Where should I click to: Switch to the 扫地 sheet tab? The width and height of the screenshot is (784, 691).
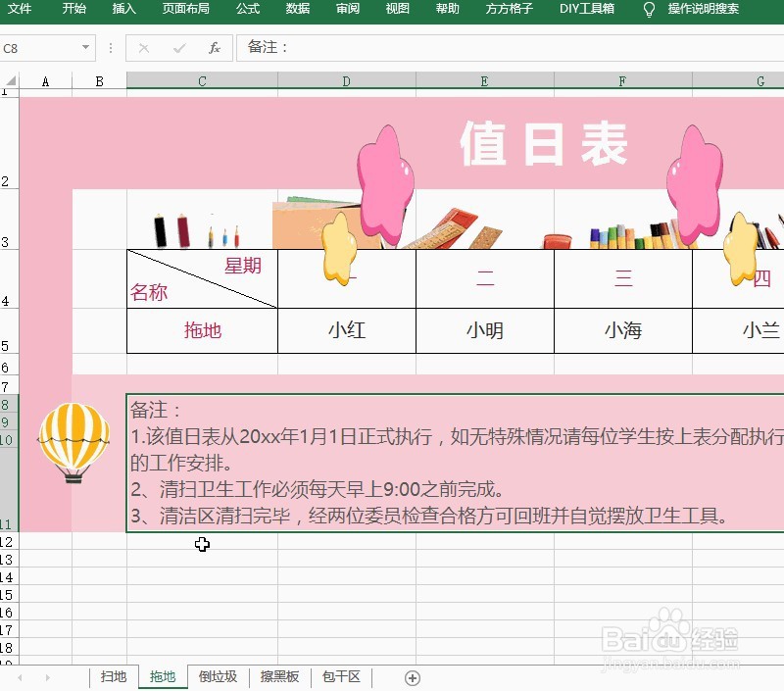[113, 676]
